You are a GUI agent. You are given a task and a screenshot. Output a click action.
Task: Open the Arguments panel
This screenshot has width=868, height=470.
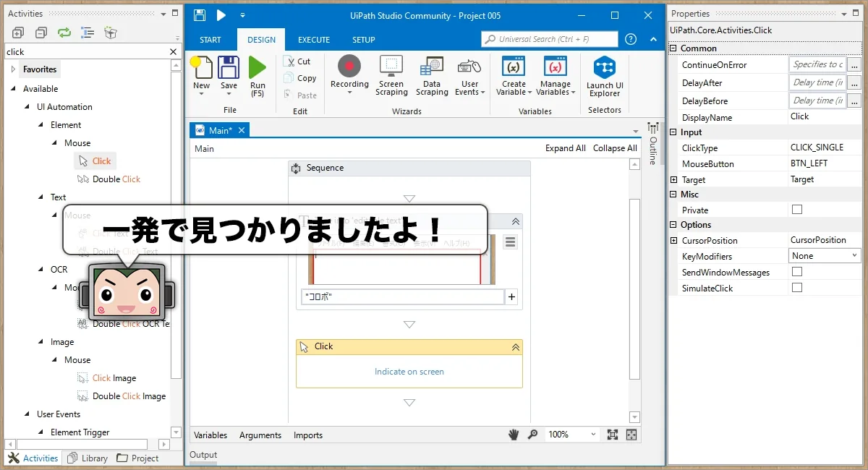tap(260, 435)
